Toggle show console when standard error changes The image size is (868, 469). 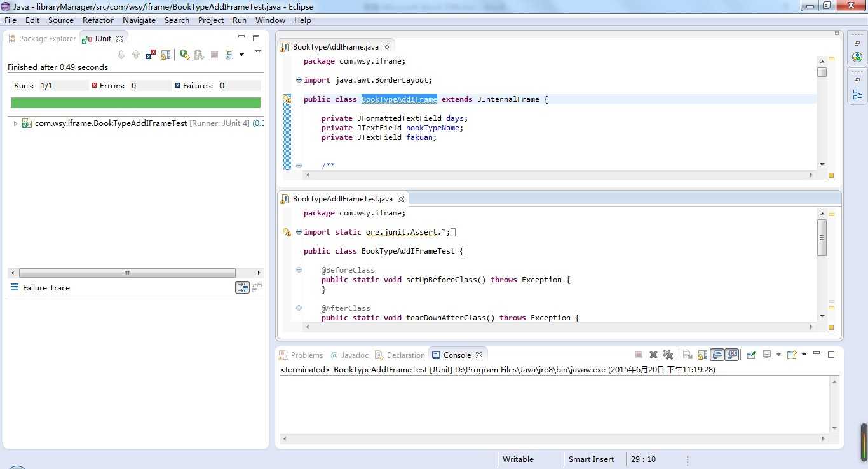pos(732,355)
